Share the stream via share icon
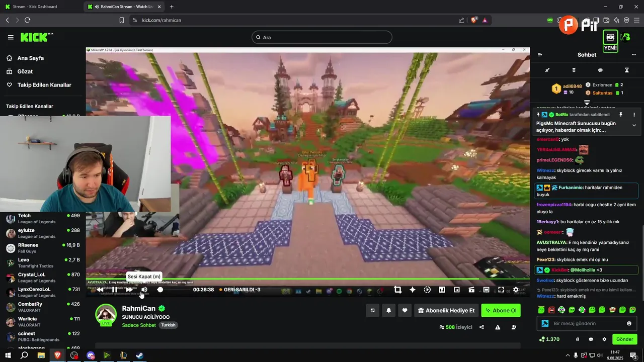The height and width of the screenshot is (362, 644). (481, 327)
